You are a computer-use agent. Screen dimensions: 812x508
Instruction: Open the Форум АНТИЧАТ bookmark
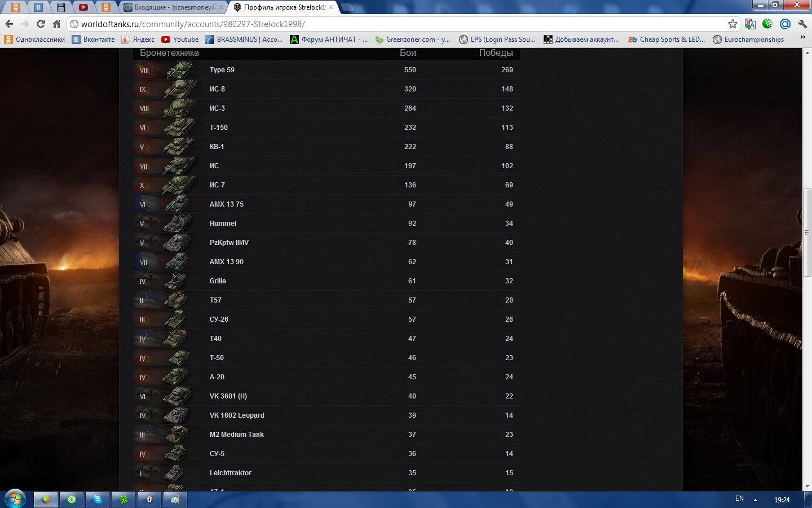[329, 40]
